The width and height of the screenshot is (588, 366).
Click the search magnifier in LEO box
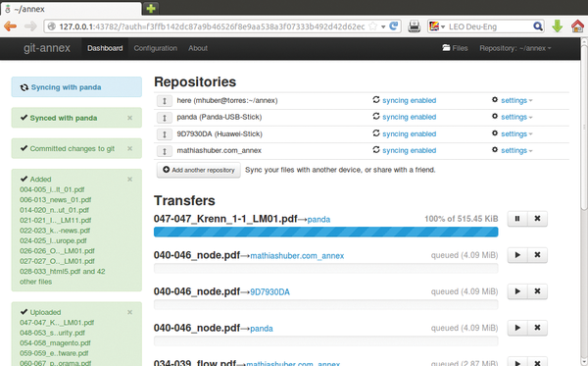click(538, 26)
